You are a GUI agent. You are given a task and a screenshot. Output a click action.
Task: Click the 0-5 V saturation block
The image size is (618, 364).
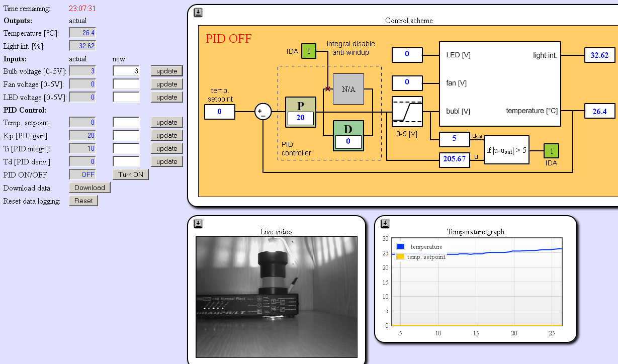point(407,112)
